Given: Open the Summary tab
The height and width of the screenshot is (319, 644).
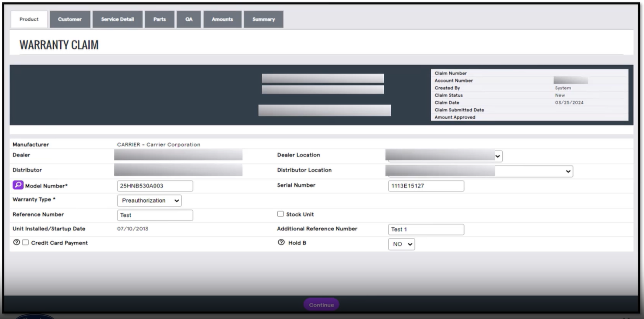Looking at the screenshot, I should point(263,19).
